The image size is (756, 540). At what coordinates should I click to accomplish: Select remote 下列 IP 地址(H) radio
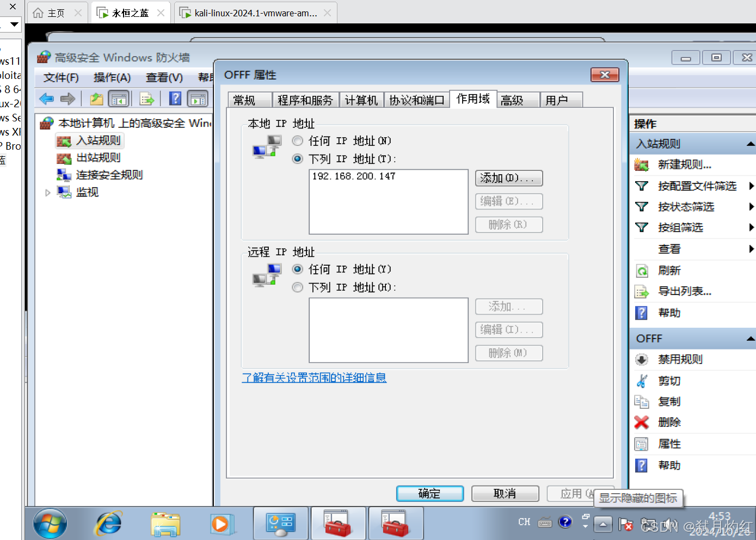click(x=297, y=287)
